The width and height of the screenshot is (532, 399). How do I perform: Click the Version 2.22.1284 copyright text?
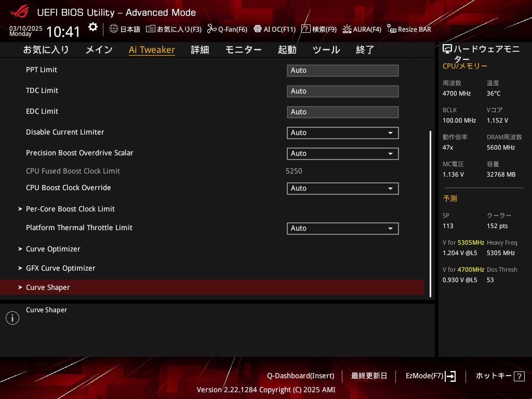[266, 390]
